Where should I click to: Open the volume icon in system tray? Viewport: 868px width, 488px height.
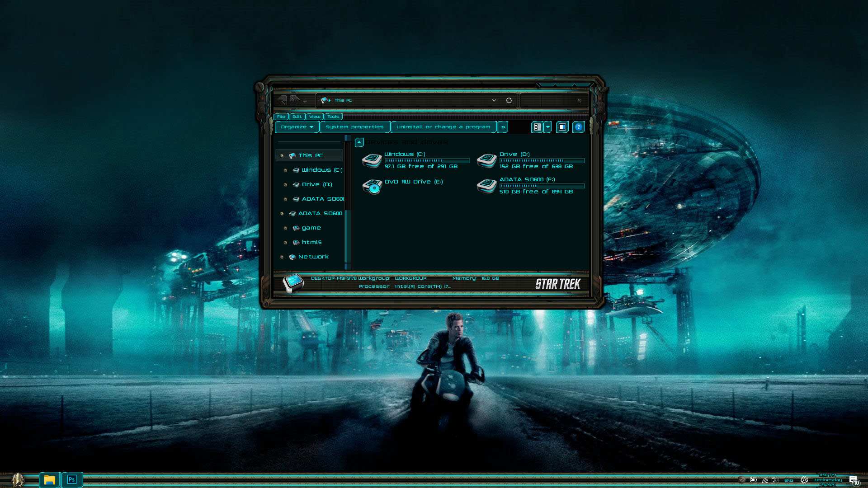click(x=775, y=480)
